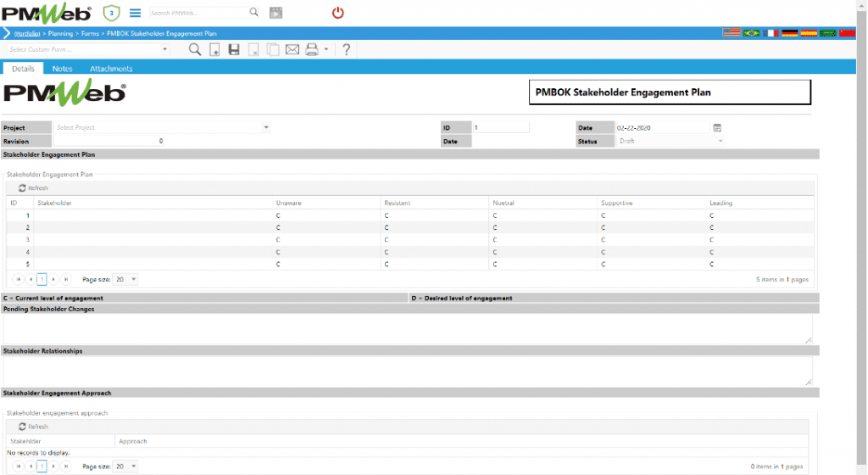Viewport: 868px width, 475px height.
Task: Switch to the Notes tab
Action: click(x=62, y=69)
